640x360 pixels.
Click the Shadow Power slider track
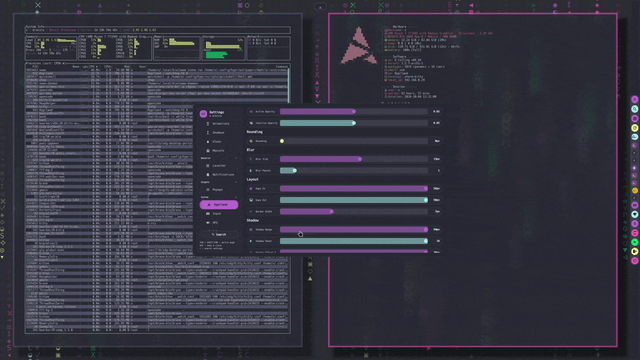pos(354,241)
